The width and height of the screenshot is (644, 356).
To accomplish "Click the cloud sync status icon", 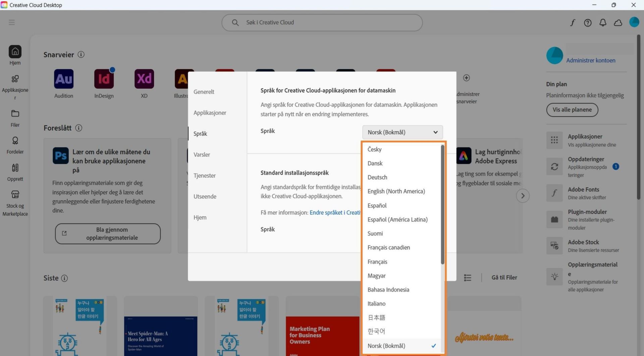I will tap(618, 22).
